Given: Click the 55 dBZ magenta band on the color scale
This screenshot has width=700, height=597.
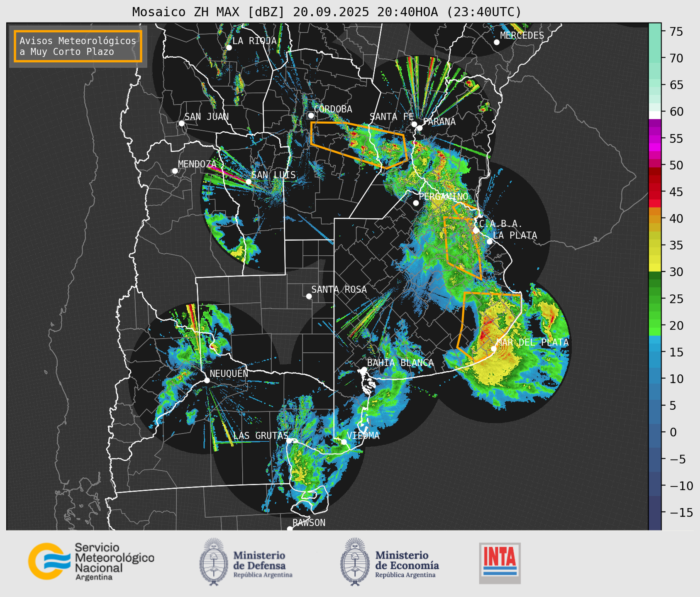Looking at the screenshot, I should tap(655, 138).
